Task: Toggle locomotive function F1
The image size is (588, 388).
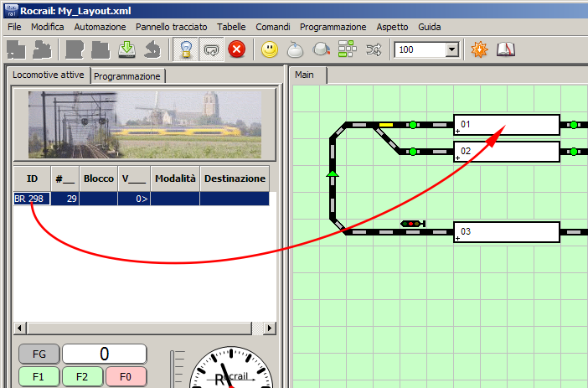Action: click(39, 376)
